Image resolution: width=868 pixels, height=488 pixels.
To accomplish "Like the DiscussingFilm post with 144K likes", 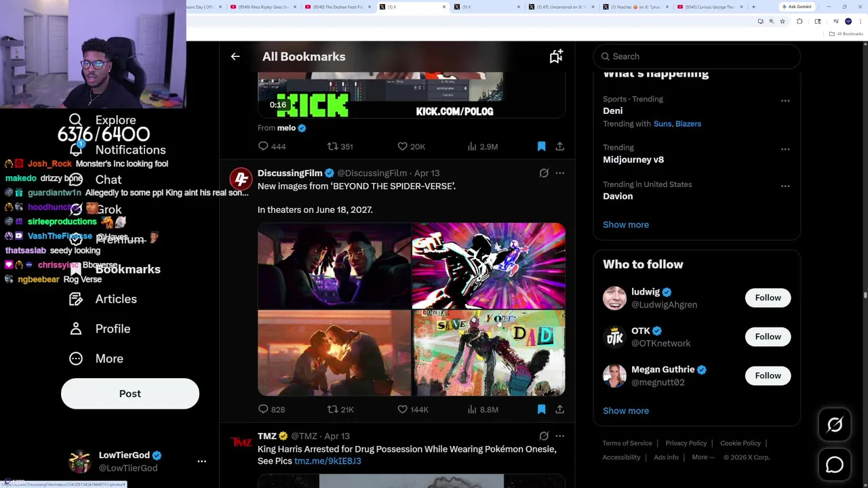I will 402,409.
